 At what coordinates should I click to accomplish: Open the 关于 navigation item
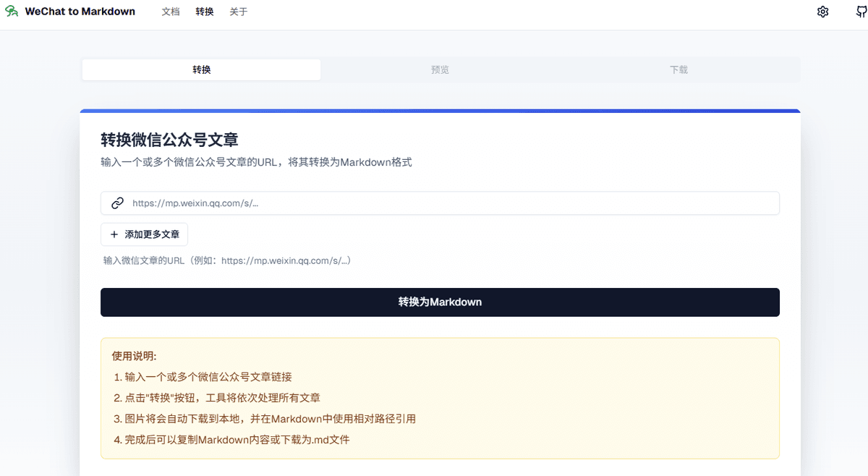[x=238, y=12]
